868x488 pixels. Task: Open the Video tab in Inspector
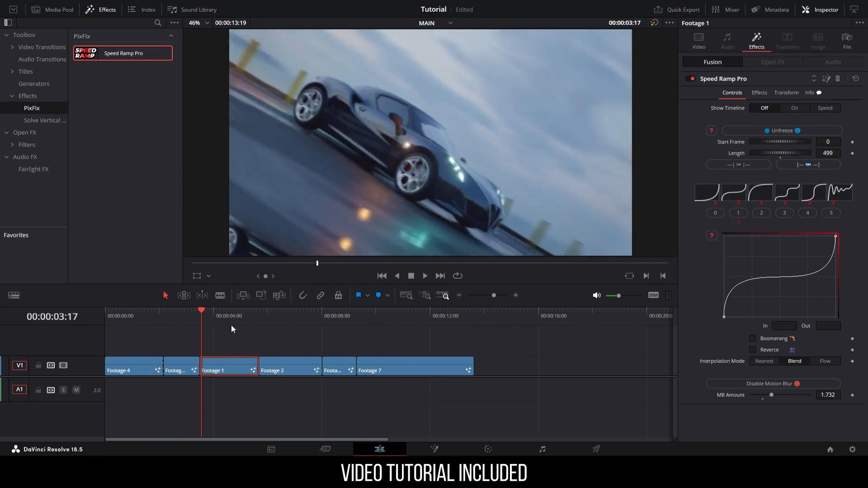pos(698,41)
